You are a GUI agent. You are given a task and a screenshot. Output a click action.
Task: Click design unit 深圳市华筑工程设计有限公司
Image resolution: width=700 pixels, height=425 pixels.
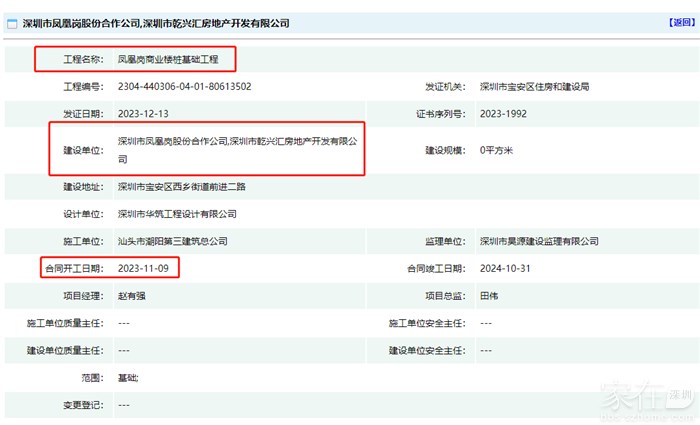tap(177, 214)
